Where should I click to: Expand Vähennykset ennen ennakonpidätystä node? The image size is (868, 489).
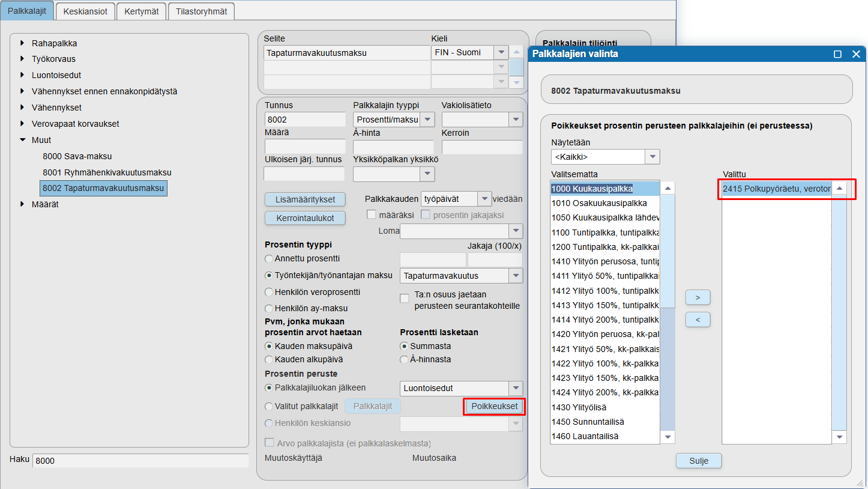(x=22, y=91)
